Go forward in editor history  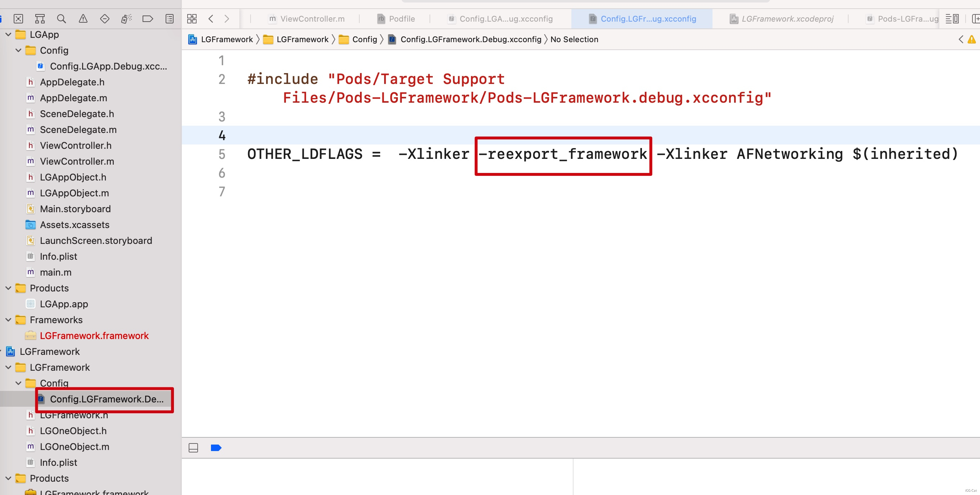point(227,19)
